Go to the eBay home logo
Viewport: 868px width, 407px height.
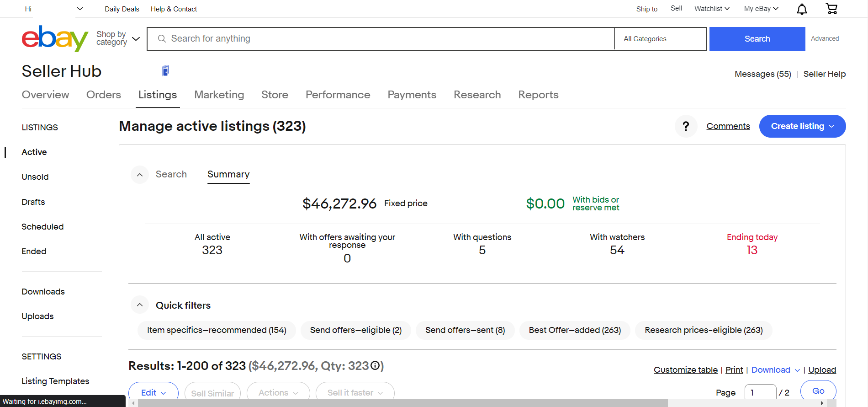pos(55,38)
